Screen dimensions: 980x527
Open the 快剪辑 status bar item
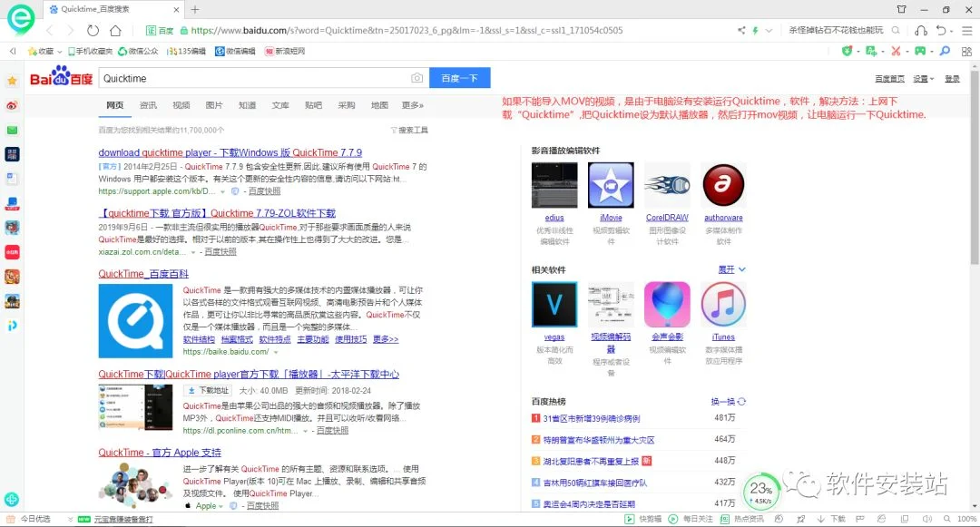pos(643,519)
